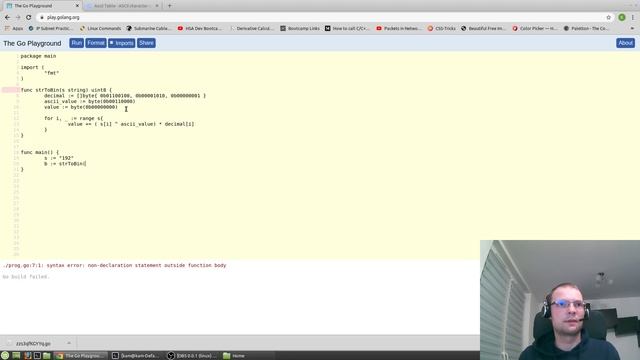
Task: Launch the file manager from taskbar launcher
Action: [x=47, y=356]
